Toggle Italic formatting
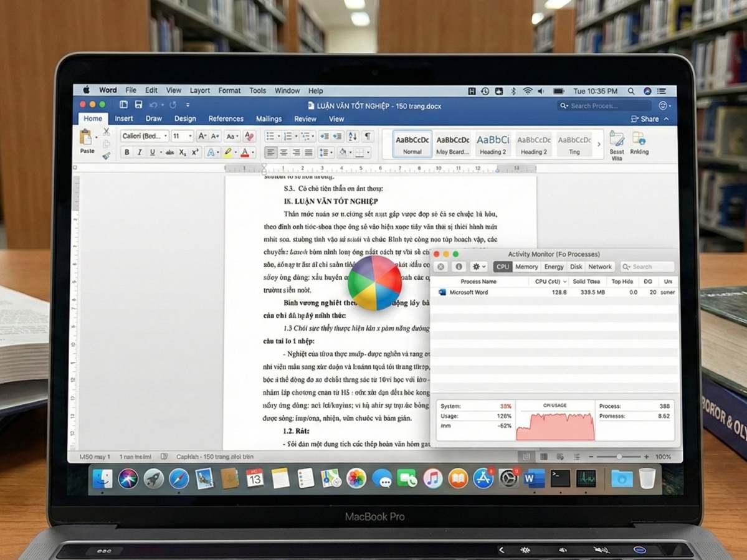The height and width of the screenshot is (560, 747). 140,153
